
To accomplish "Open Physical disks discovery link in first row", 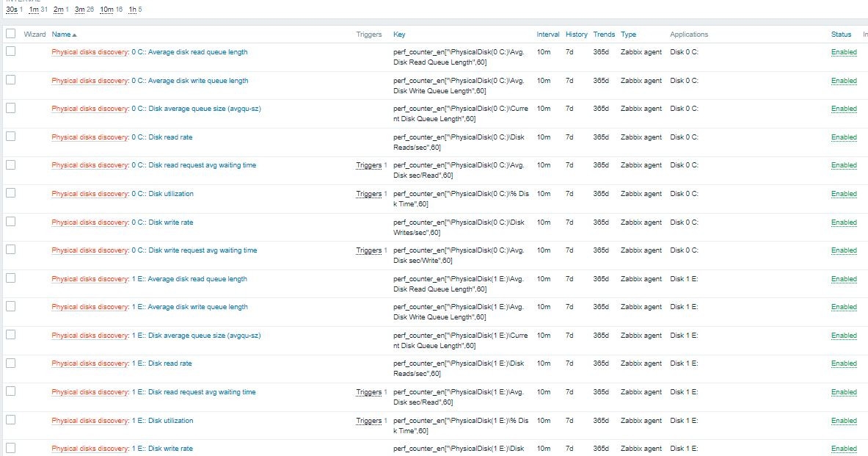I will (90, 52).
